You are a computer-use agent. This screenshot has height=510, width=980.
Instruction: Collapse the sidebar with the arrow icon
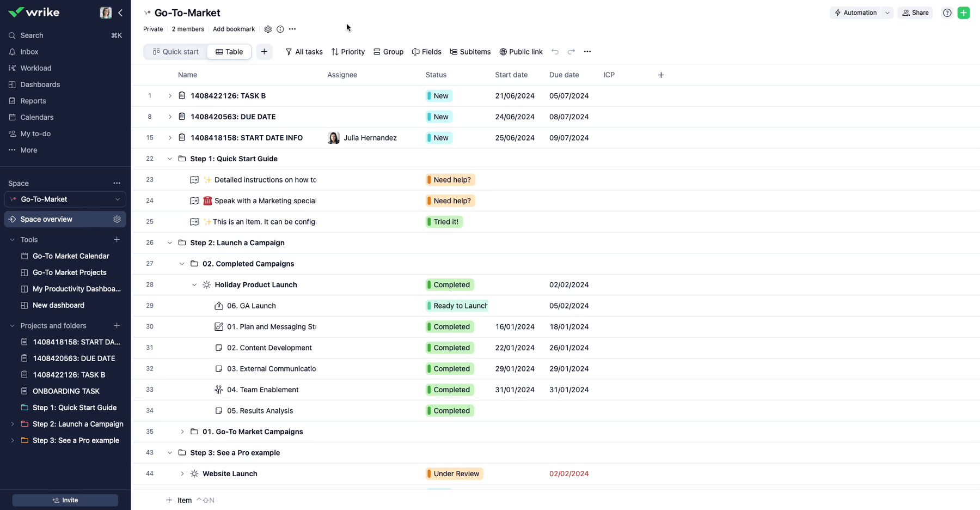pyautogui.click(x=120, y=13)
